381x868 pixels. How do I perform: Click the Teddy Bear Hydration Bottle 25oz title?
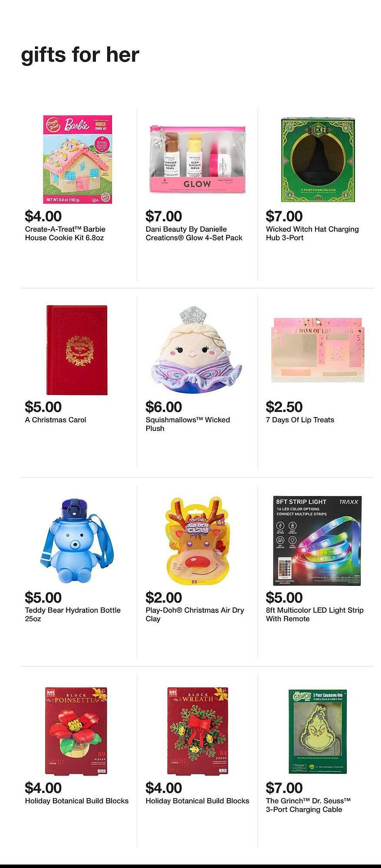pyautogui.click(x=73, y=615)
